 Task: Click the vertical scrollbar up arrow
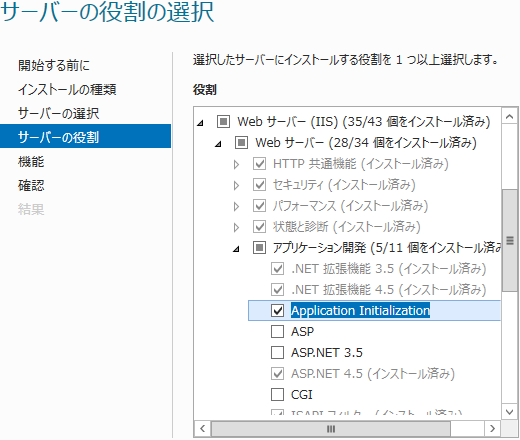(509, 116)
